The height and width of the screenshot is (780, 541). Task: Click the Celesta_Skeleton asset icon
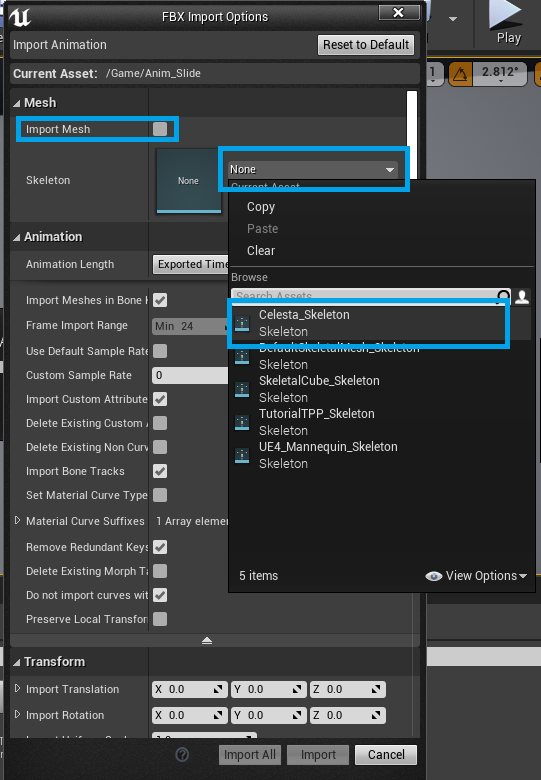pos(242,323)
